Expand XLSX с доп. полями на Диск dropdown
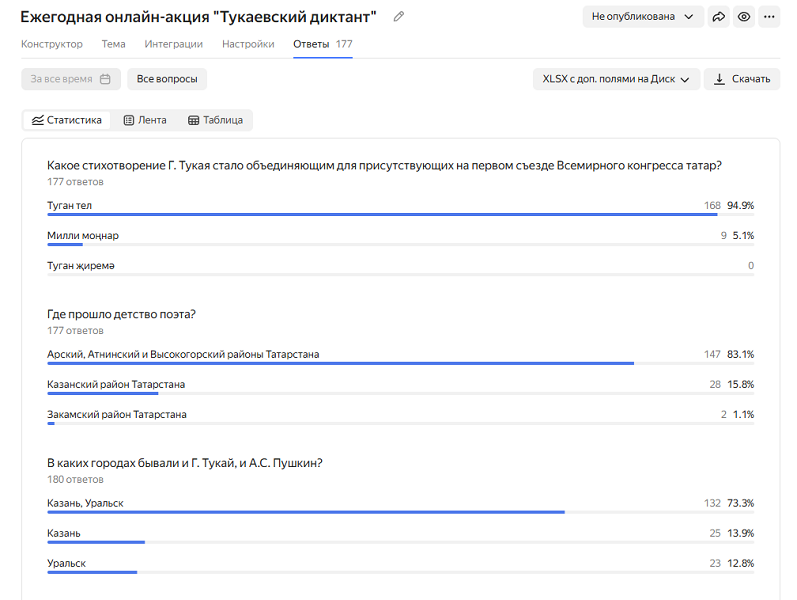Viewport: 797px width, 600px height. click(x=616, y=79)
